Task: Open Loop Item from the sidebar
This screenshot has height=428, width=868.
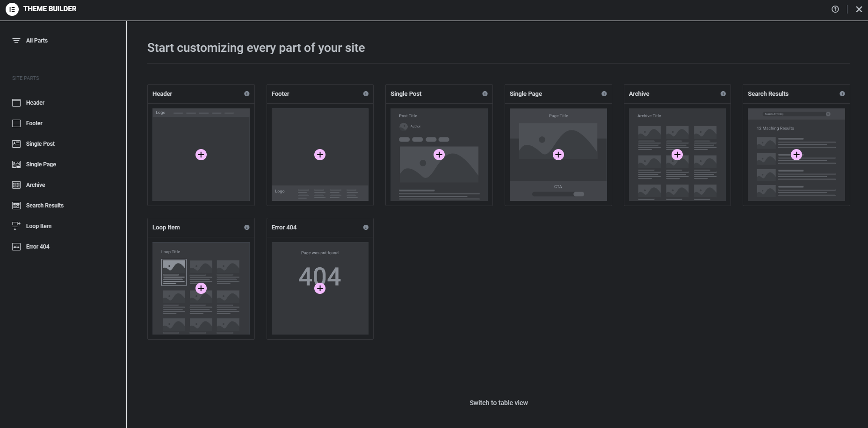Action: click(39, 226)
